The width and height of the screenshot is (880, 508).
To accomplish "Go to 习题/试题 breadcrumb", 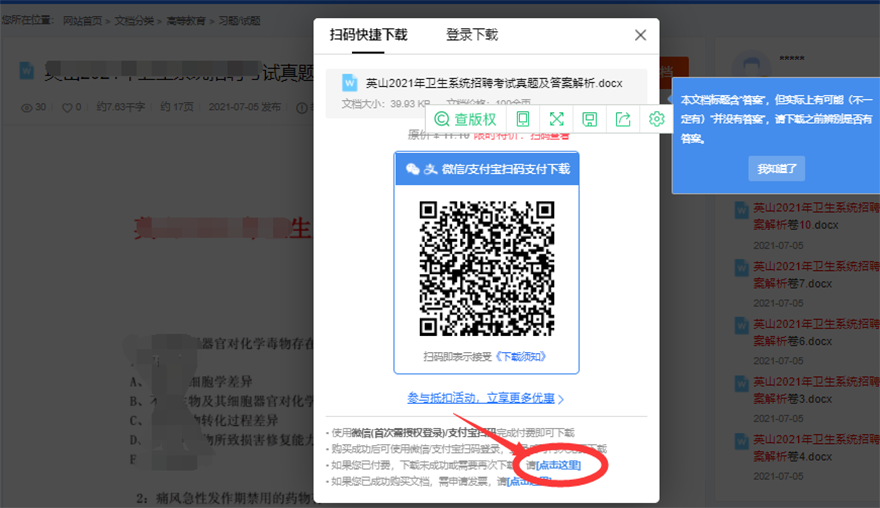I will click(x=239, y=21).
